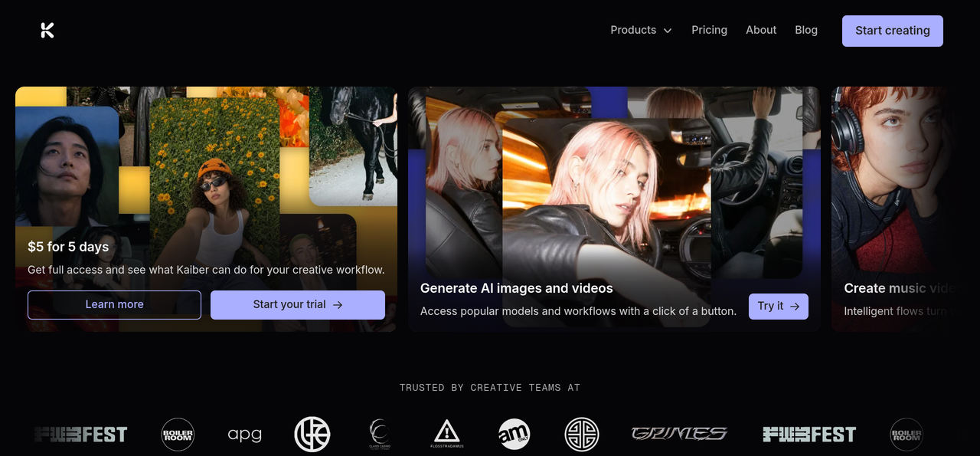The image size is (980, 456).
Task: Open the Pricing page
Action: click(709, 30)
